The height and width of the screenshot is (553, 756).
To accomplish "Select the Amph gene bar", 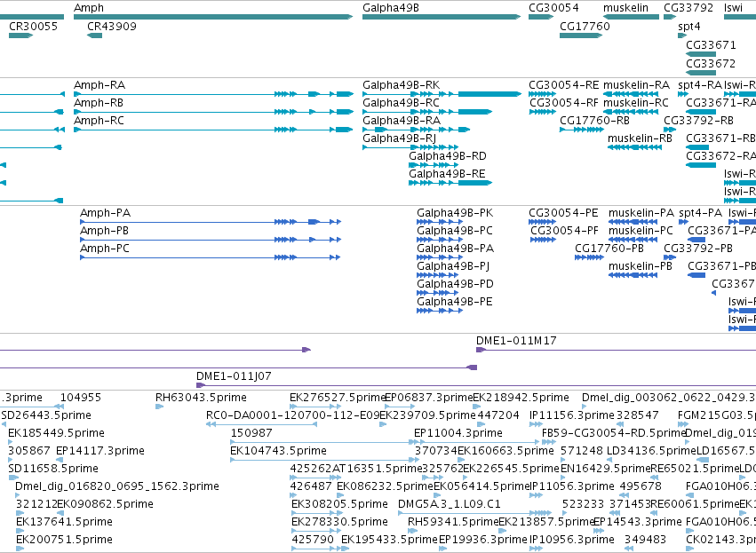I will pyautogui.click(x=213, y=17).
